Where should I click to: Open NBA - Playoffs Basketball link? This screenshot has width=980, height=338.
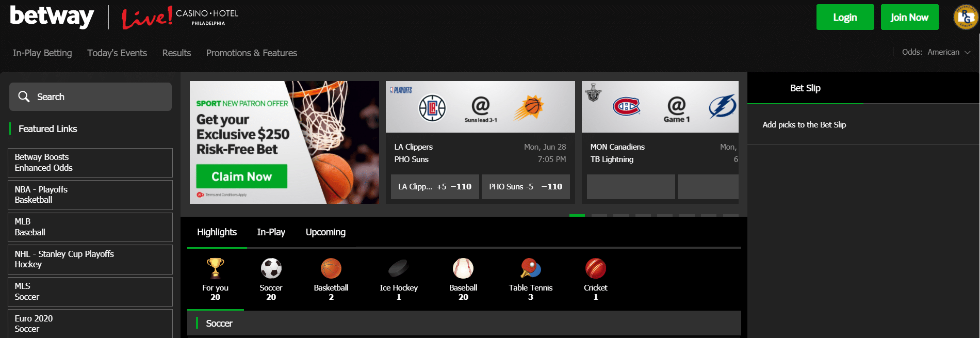[x=90, y=195]
